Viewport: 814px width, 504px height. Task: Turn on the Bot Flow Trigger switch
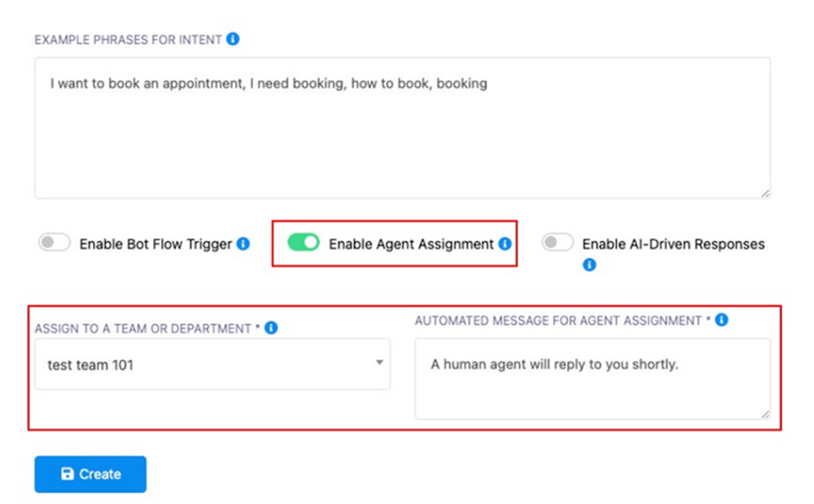point(54,243)
